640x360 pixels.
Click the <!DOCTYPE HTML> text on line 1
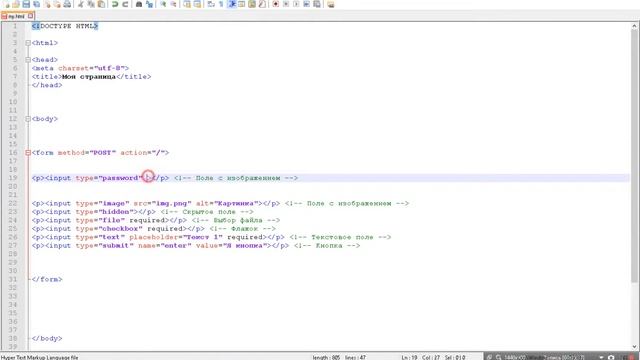tap(65, 26)
